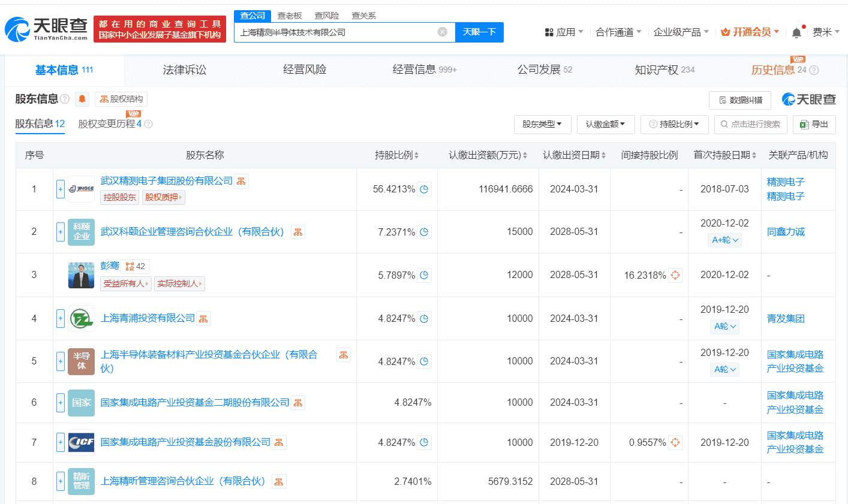Click pie chart icon next to 56.4213%

[425, 189]
